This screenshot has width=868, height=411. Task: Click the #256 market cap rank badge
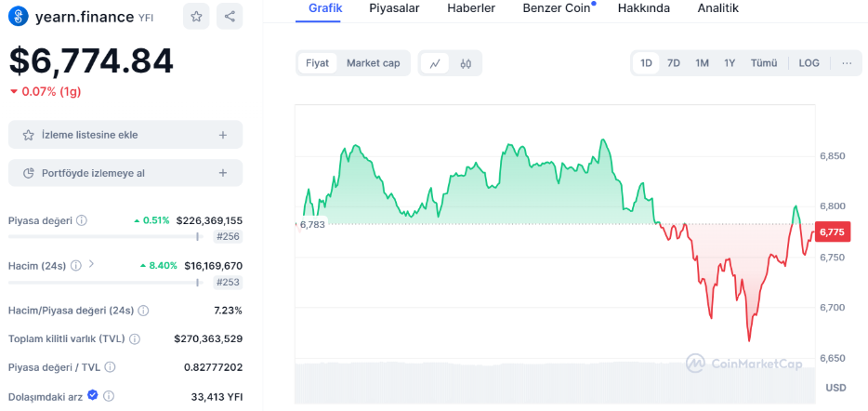point(228,237)
